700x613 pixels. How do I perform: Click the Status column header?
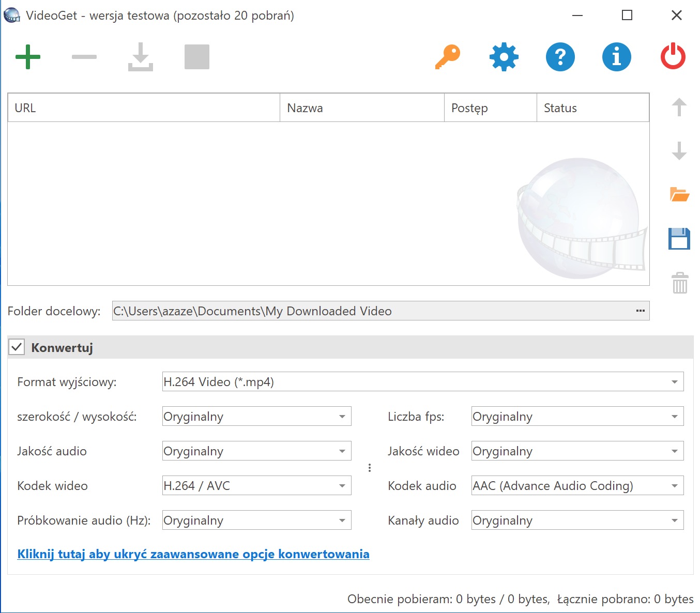point(593,108)
